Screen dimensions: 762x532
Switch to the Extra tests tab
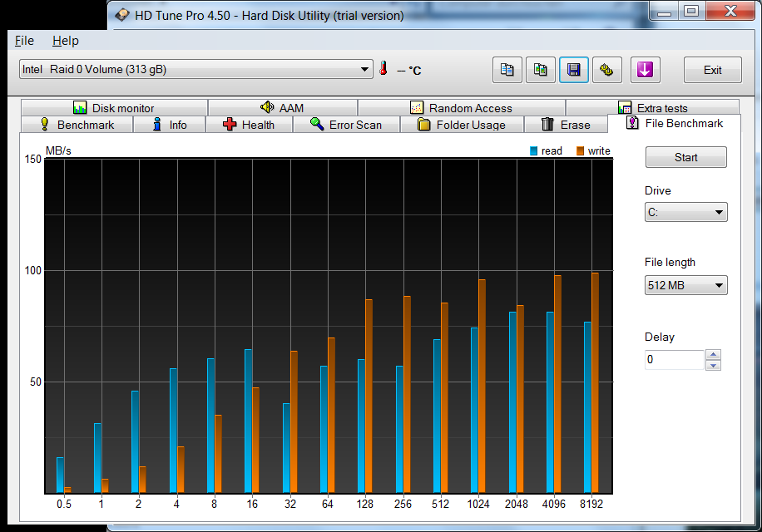pyautogui.click(x=653, y=108)
